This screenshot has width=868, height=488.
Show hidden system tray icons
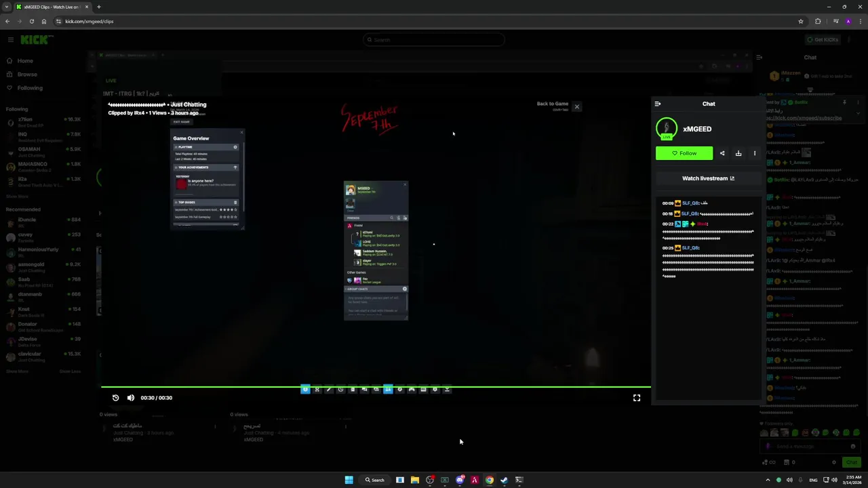(768, 480)
